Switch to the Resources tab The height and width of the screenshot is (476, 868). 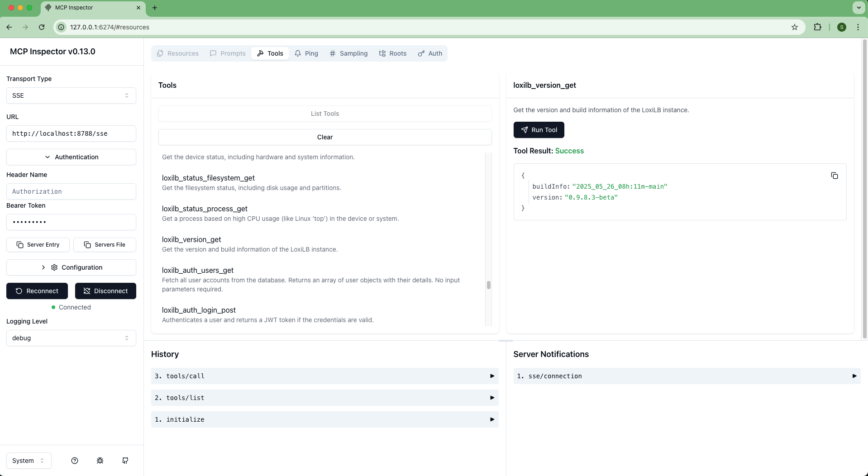tap(178, 53)
